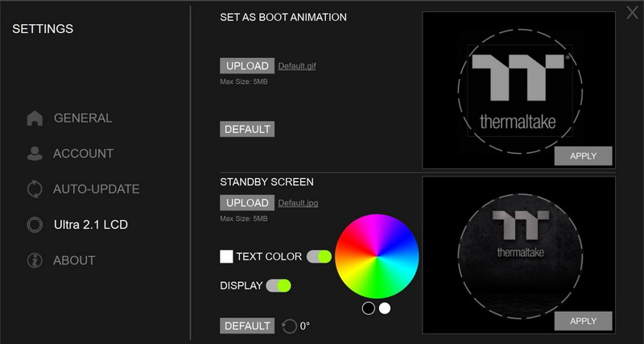Toggle the DISPLAY switch
644x344 pixels.
[279, 286]
